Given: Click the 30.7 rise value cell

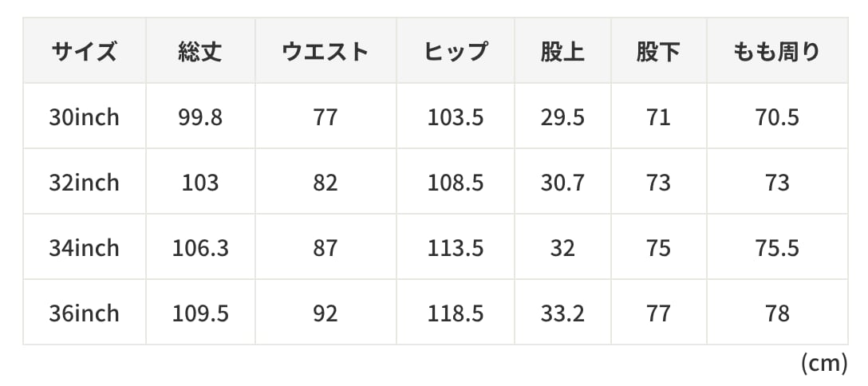Looking at the screenshot, I should (x=562, y=183).
